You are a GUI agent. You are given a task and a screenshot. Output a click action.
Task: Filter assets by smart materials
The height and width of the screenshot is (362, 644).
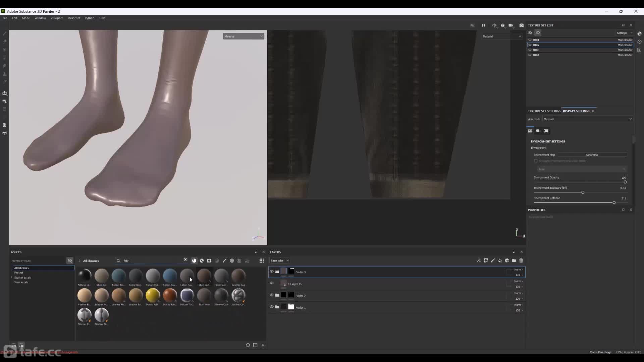(202, 260)
